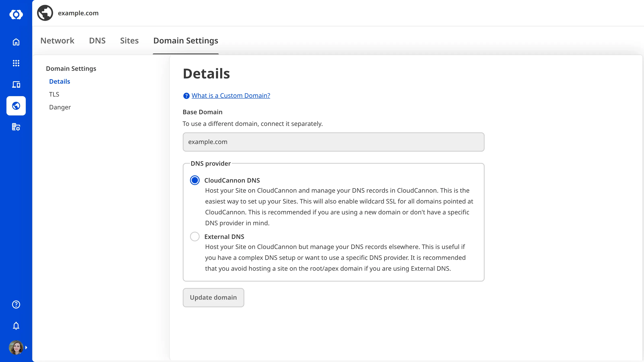
Task: Open the Help question-mark icon in sidebar
Action: 16,304
